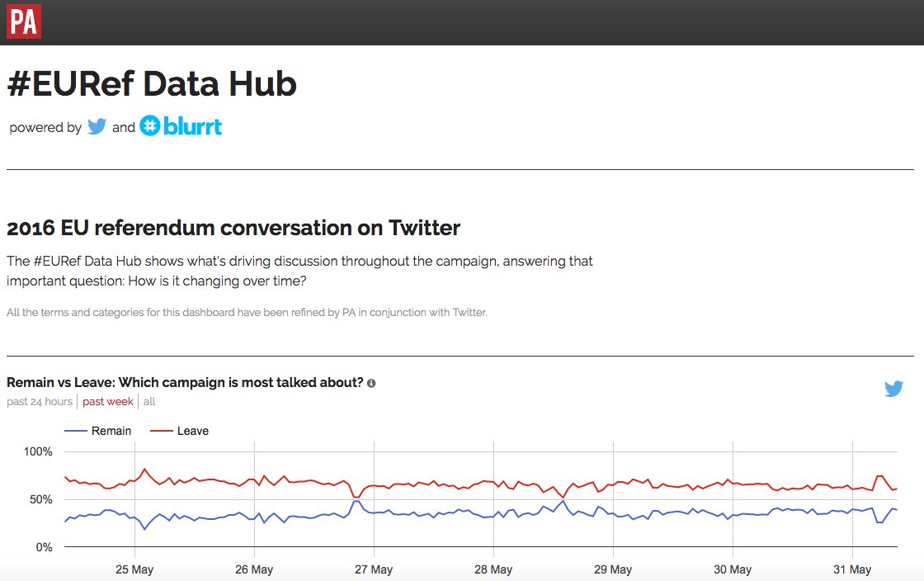Viewport: 924px width, 581px height.
Task: Select the all time range filter
Action: [x=149, y=401]
